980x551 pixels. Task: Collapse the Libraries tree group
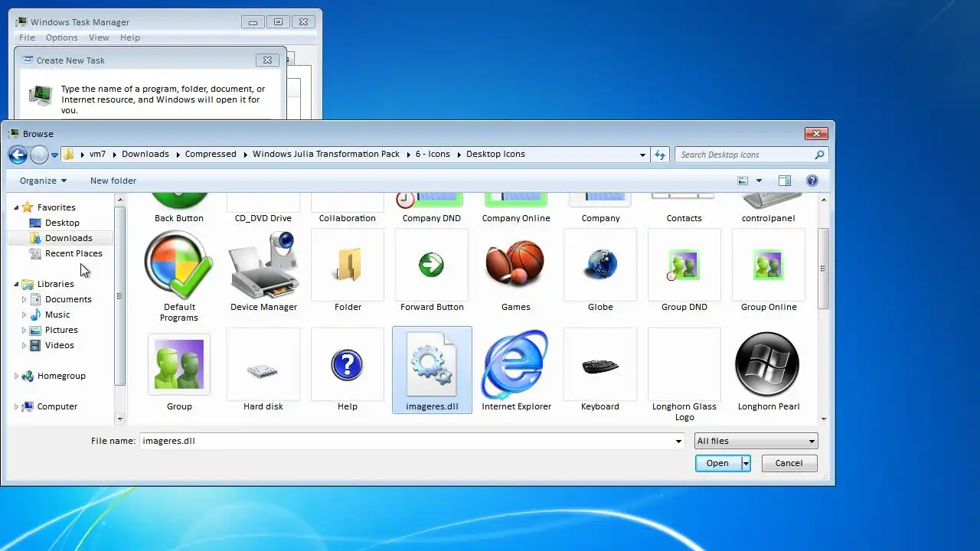[16, 284]
